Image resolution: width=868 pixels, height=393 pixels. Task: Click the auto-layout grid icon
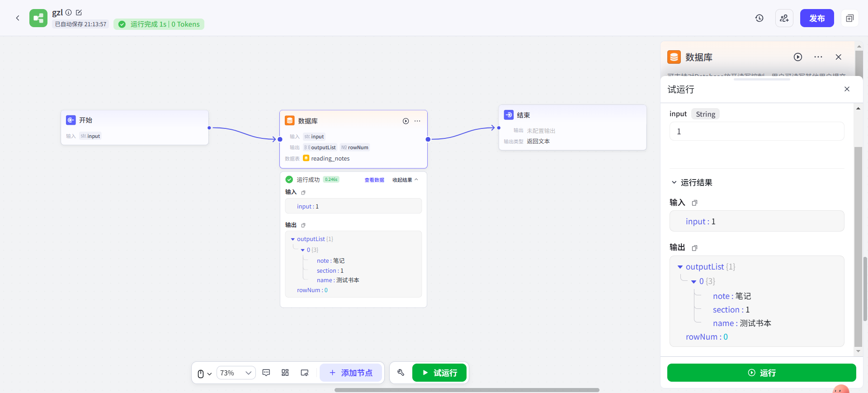pyautogui.click(x=285, y=373)
